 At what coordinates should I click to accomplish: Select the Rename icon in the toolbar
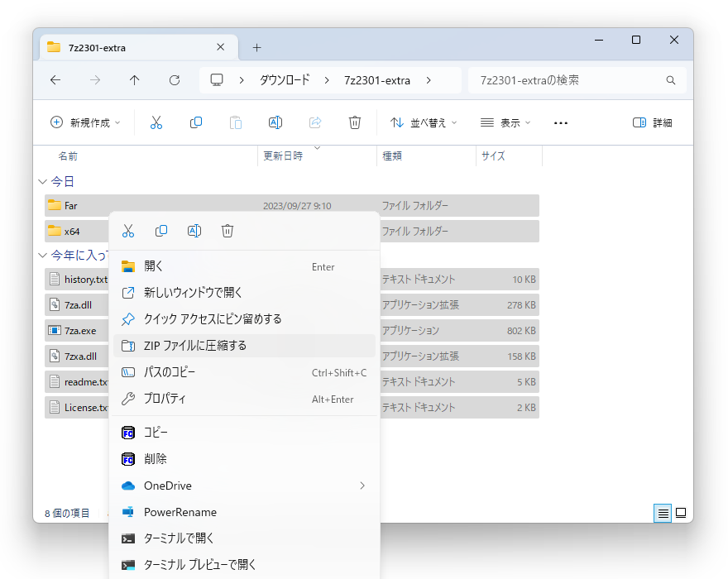tap(275, 122)
